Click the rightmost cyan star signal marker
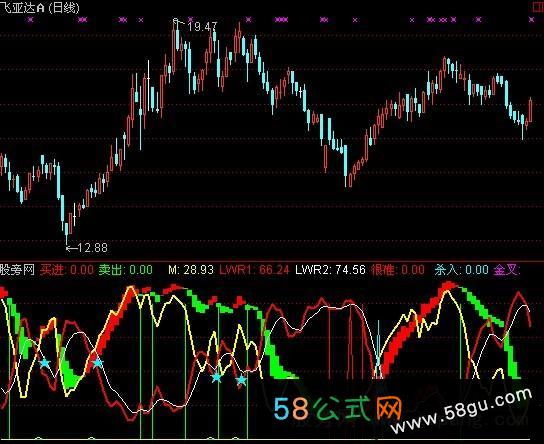The width and height of the screenshot is (544, 444). coord(241,381)
